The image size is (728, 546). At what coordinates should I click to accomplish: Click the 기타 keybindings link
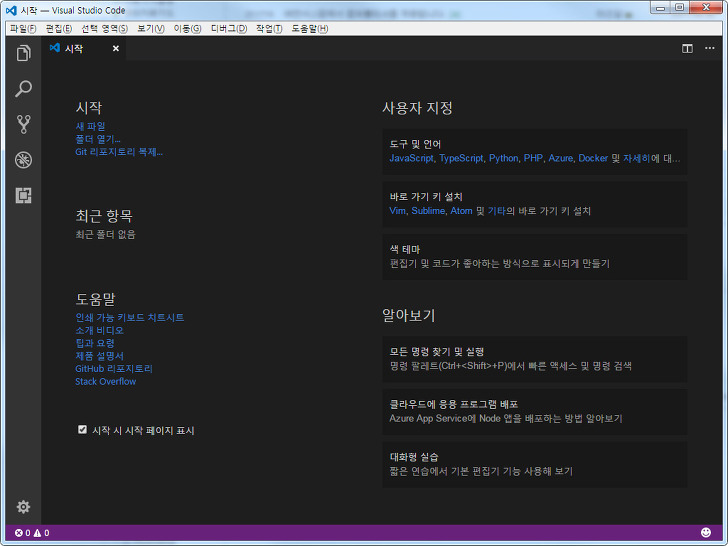(496, 211)
